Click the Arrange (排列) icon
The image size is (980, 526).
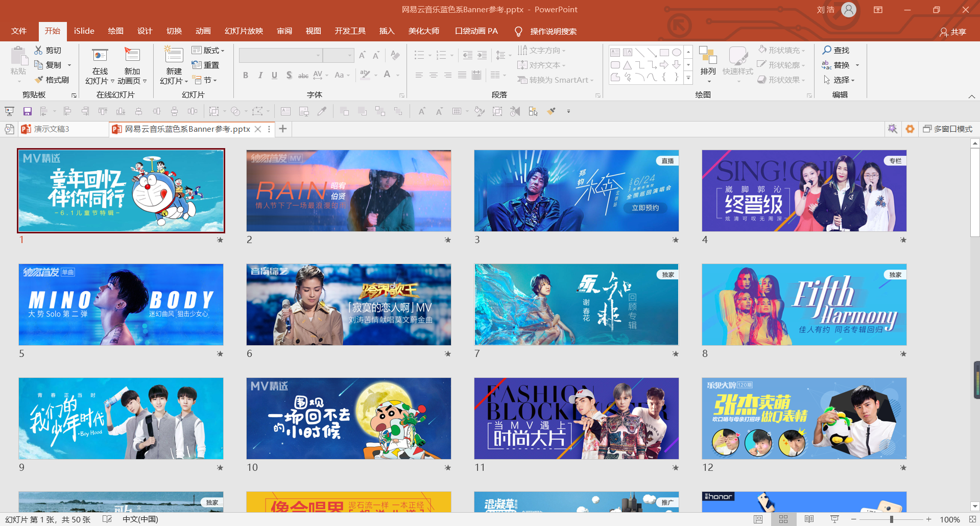[708, 56]
